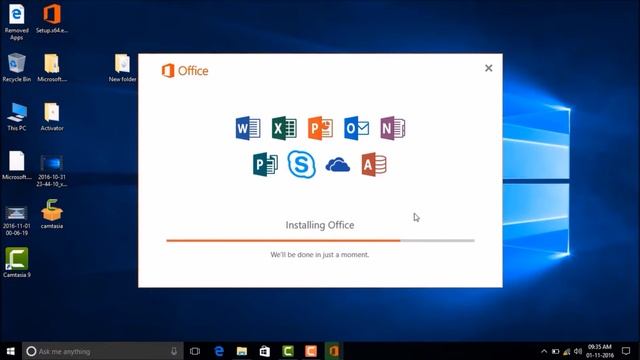Viewport: 640px width, 360px height.
Task: Open the Windows Store from taskbar
Action: [x=264, y=351]
